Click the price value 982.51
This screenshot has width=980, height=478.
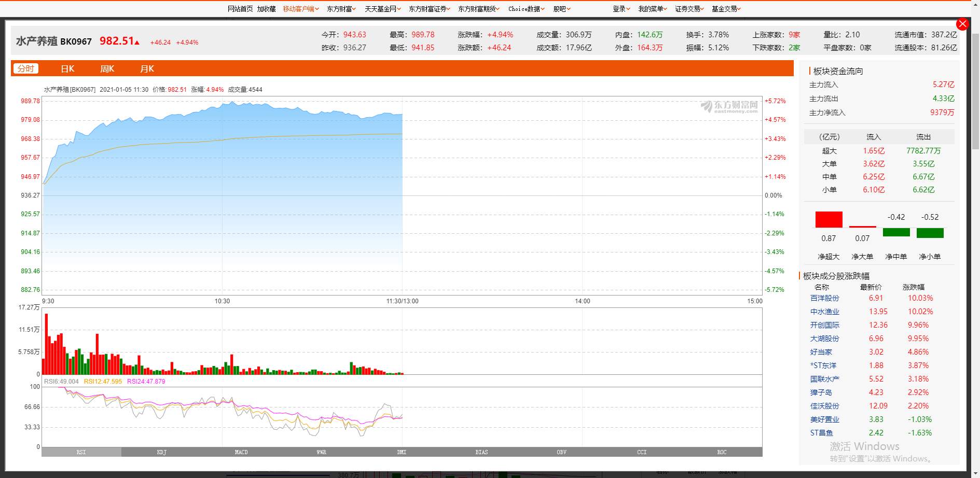pos(117,41)
